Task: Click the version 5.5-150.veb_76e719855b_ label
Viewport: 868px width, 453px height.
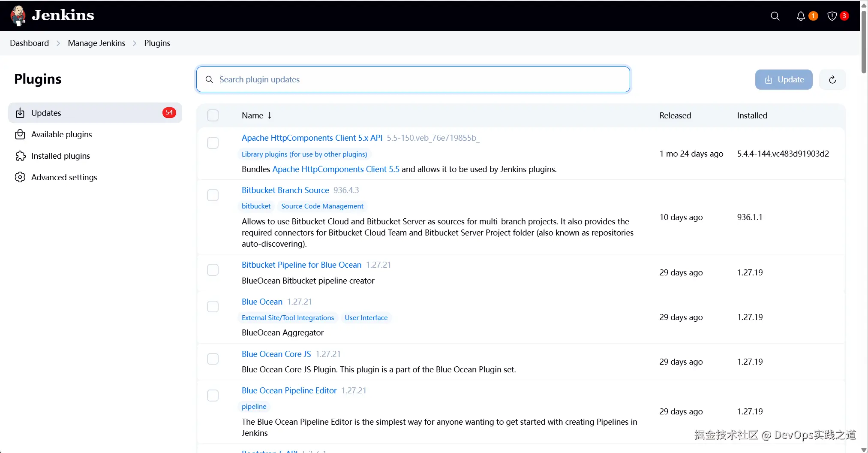Action: click(x=433, y=138)
